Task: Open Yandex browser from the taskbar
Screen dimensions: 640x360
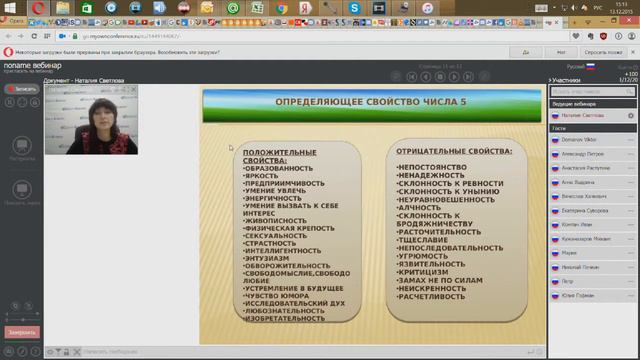Action: [x=305, y=8]
